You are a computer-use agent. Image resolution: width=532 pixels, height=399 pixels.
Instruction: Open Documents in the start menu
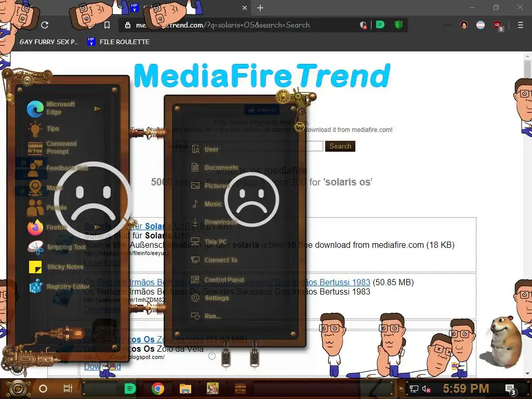click(215, 168)
